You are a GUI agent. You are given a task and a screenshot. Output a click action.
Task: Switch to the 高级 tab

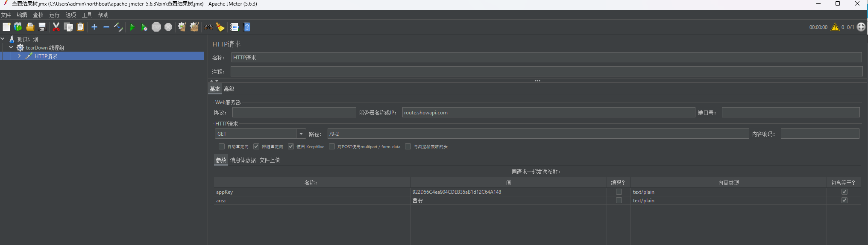[229, 89]
